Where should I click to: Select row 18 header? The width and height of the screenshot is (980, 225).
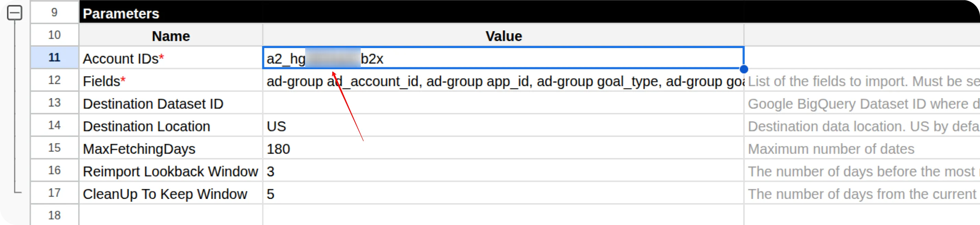tap(55, 215)
